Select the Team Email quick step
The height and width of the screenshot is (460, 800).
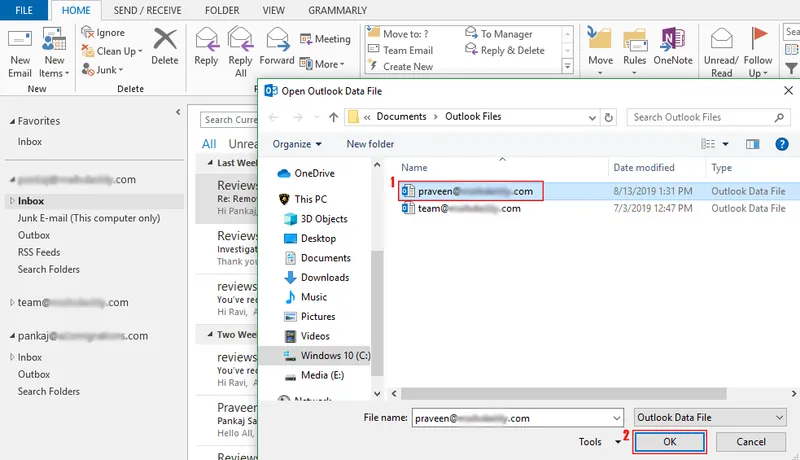click(401, 50)
